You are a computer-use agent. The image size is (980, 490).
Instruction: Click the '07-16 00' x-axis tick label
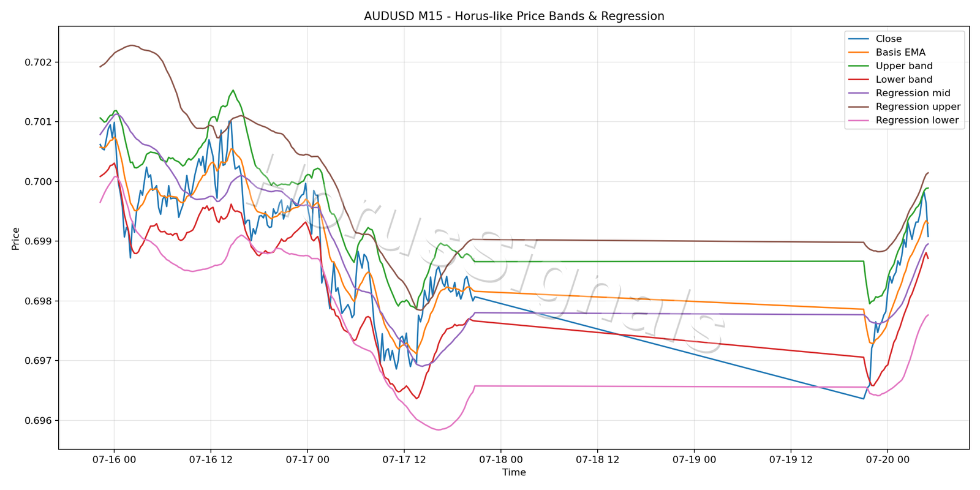(x=114, y=459)
